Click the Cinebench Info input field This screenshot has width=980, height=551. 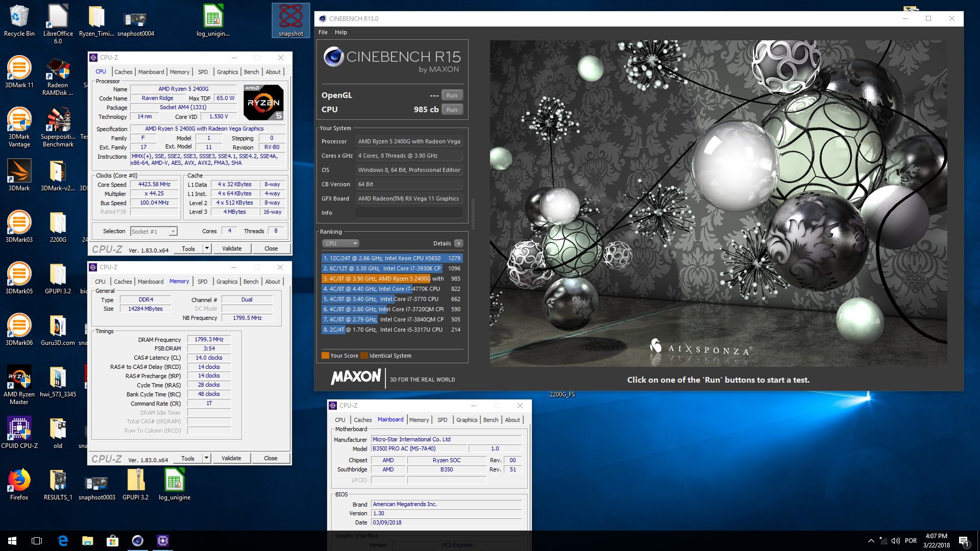coord(409,213)
